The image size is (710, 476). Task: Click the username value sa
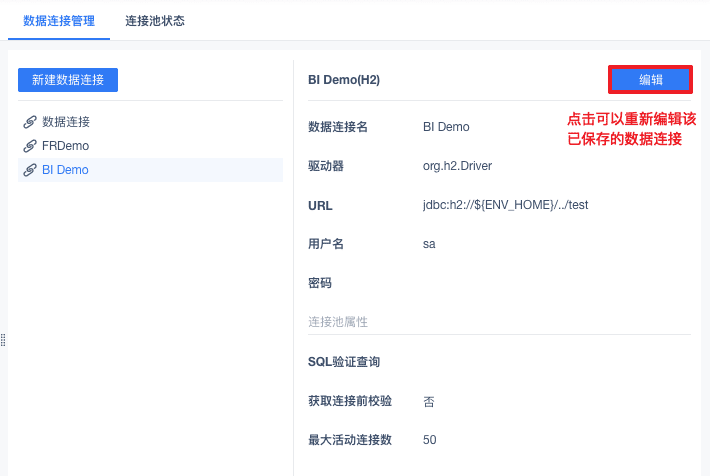coord(429,244)
